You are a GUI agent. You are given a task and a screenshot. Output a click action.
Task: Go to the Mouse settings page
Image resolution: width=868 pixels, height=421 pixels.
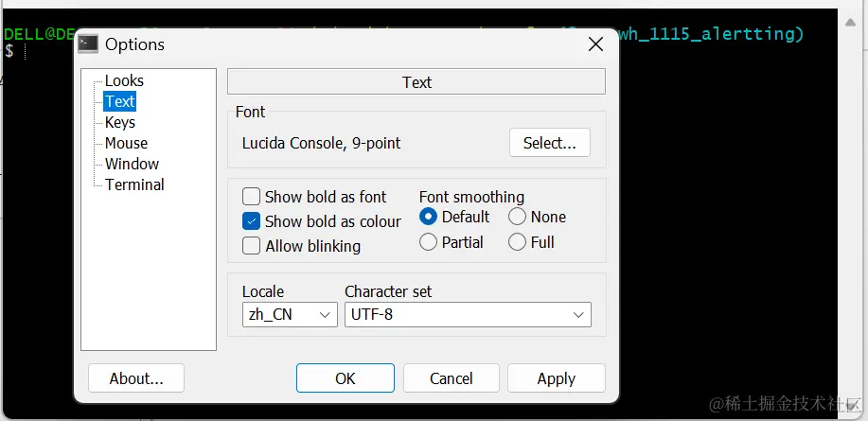coord(126,143)
